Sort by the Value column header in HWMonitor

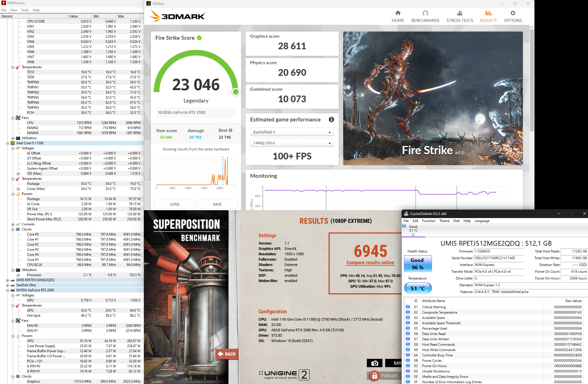(x=79, y=16)
